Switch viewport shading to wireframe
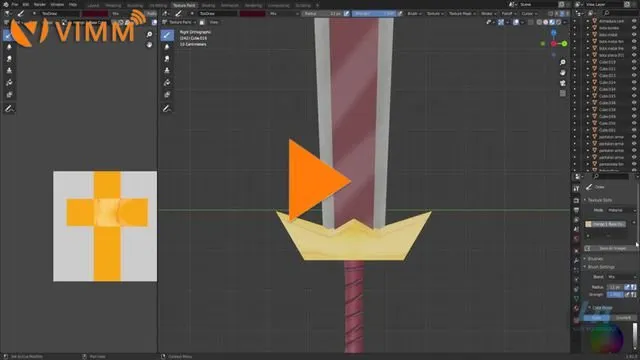Image resolution: width=640 pixels, height=360 pixels. 539,22
